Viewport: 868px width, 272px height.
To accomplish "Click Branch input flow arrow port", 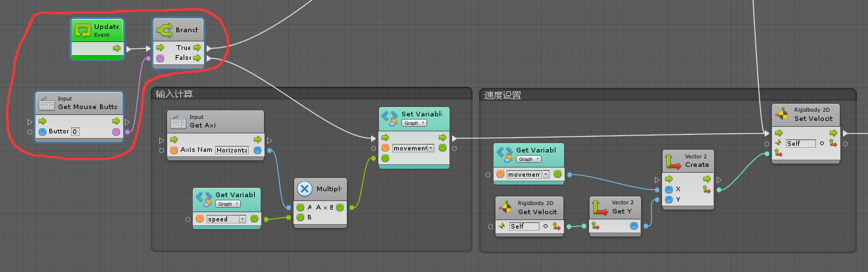I will pos(160,48).
